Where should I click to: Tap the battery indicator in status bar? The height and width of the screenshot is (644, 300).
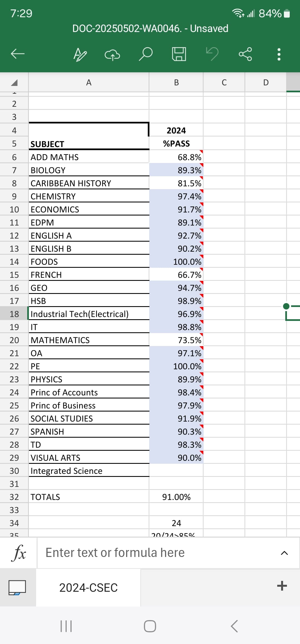pos(287,13)
